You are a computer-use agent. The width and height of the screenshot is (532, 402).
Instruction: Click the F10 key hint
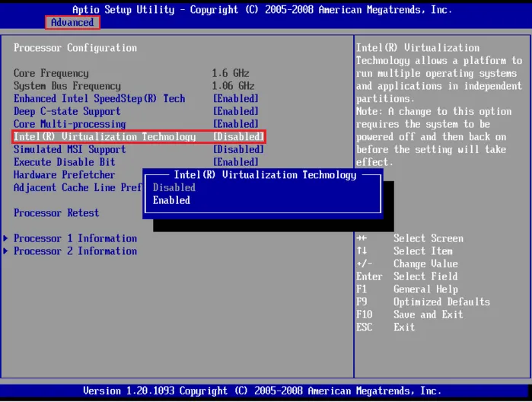(365, 314)
